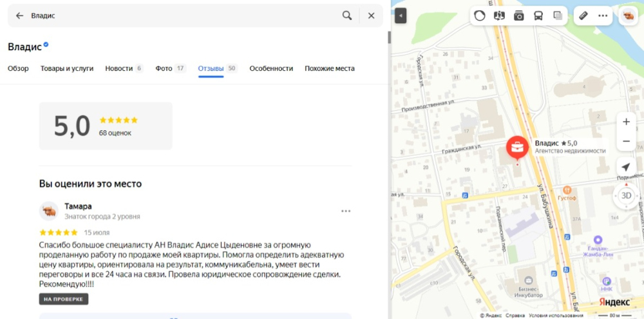Open map layers selector icon

[x=558, y=16]
